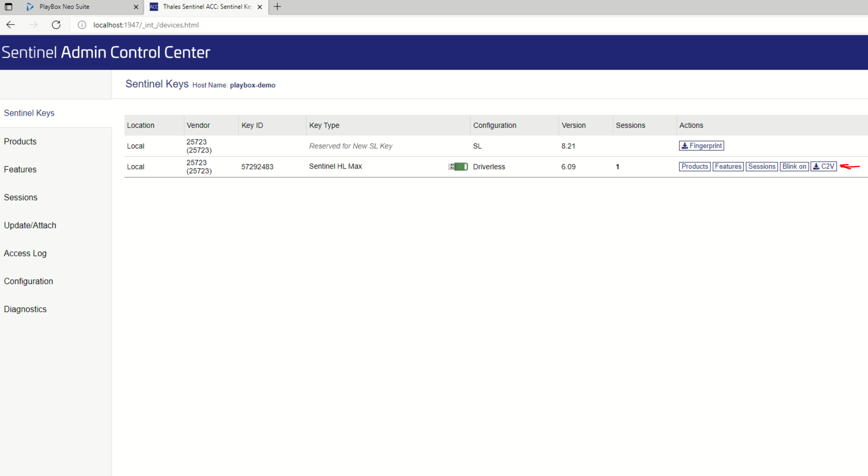Click Sessions button for key 57292483
Viewport: 868px width, 476px height.
[761, 166]
